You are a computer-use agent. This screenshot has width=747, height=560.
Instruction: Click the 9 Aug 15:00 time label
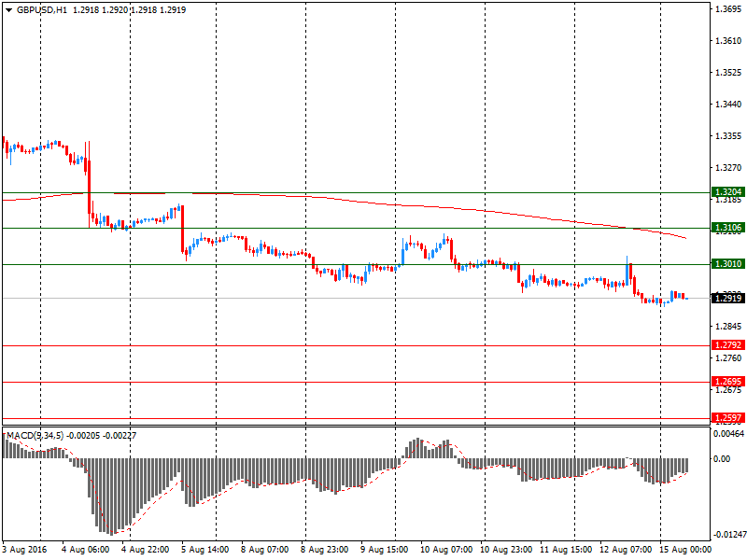(x=385, y=550)
